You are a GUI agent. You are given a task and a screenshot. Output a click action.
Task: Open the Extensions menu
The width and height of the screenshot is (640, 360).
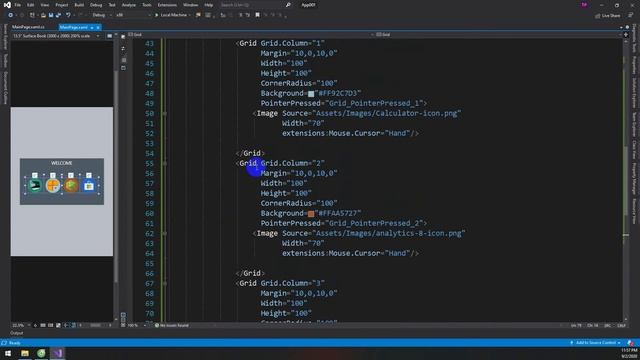[x=167, y=5]
